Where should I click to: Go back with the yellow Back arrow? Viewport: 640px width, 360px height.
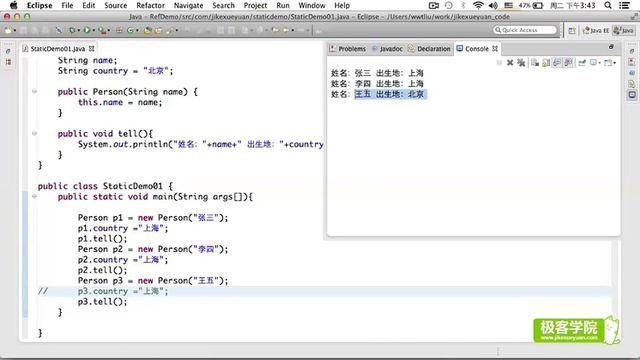pyautogui.click(x=276, y=30)
